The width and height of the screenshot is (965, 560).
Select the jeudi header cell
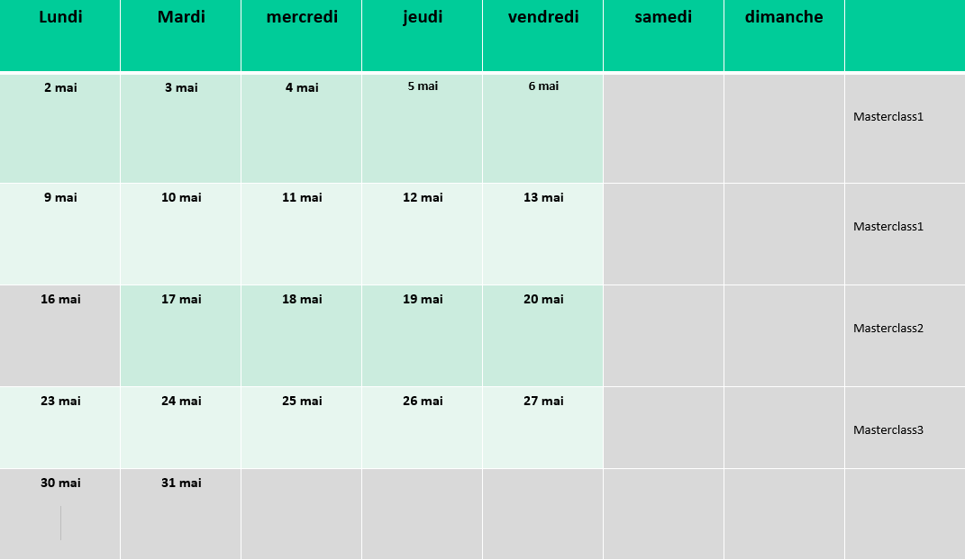(423, 35)
